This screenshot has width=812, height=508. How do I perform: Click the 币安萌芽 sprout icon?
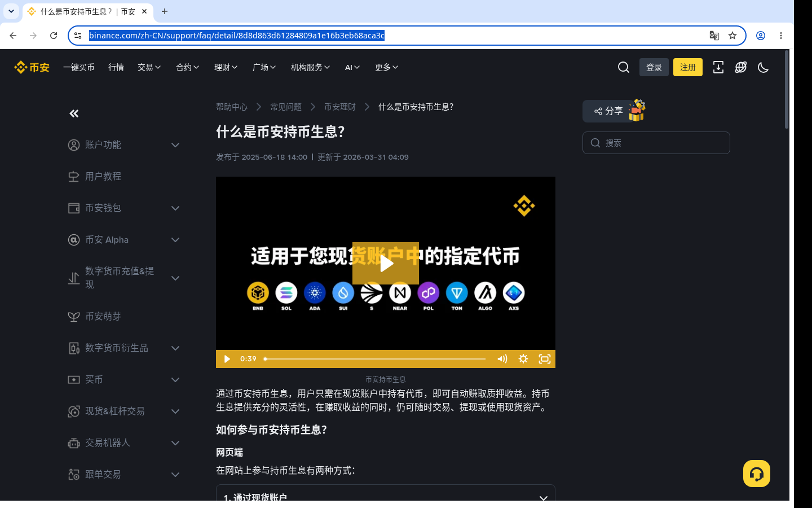coord(74,317)
